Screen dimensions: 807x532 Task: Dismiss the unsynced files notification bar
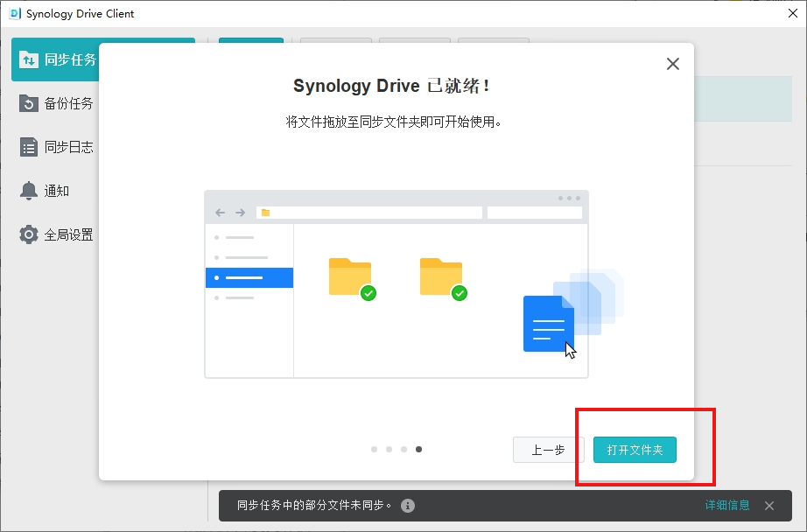[x=769, y=506]
